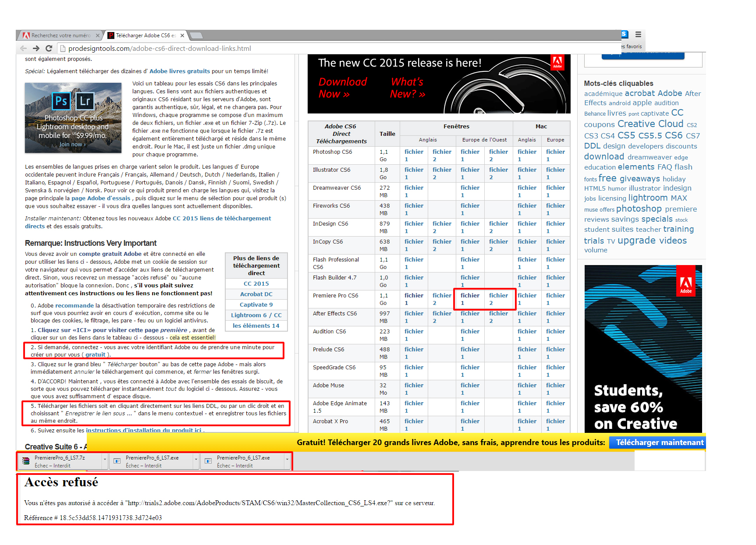Open a new tab with the blank tab button
The width and height of the screenshot is (756, 545).
click(x=196, y=35)
